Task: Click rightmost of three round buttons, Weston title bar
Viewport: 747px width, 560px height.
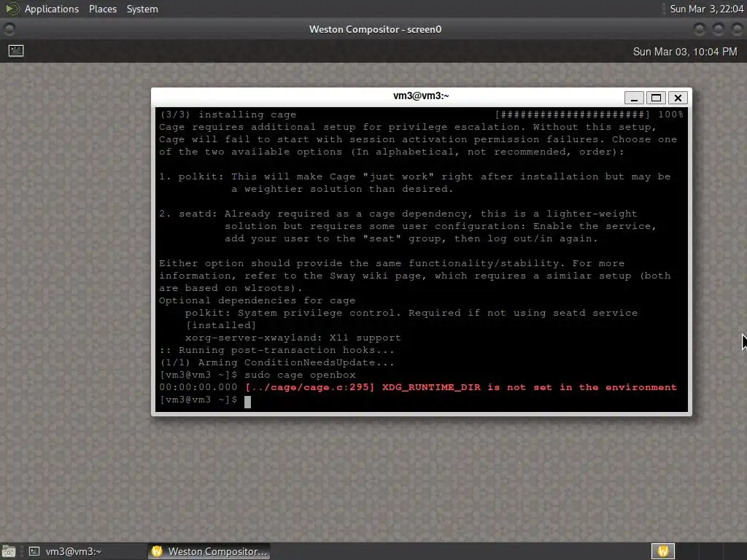Action: click(737, 29)
